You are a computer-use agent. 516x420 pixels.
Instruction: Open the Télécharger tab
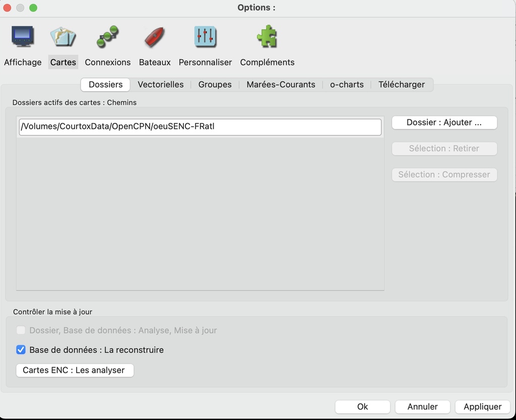pos(402,85)
